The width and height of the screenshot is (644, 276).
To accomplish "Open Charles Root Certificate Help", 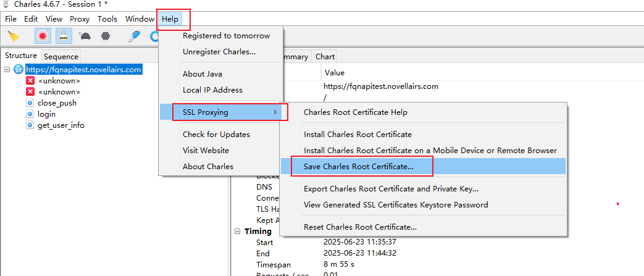I will [423, 112].
